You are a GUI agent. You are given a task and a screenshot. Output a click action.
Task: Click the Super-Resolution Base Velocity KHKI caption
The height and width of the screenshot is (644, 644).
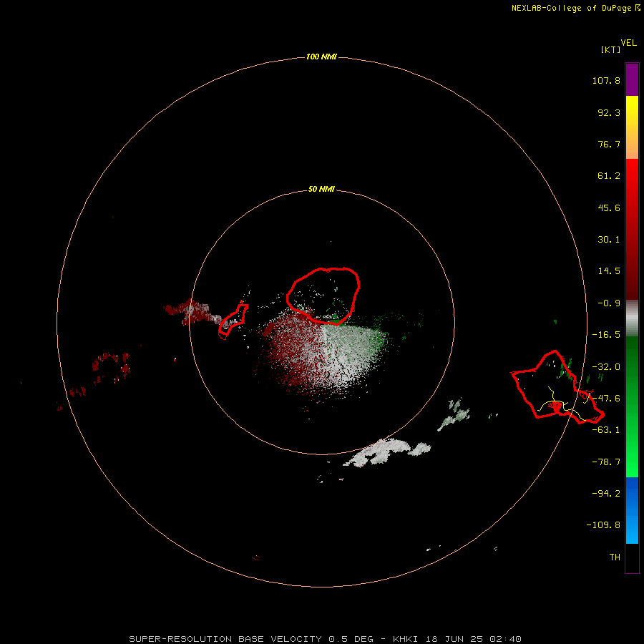click(326, 639)
